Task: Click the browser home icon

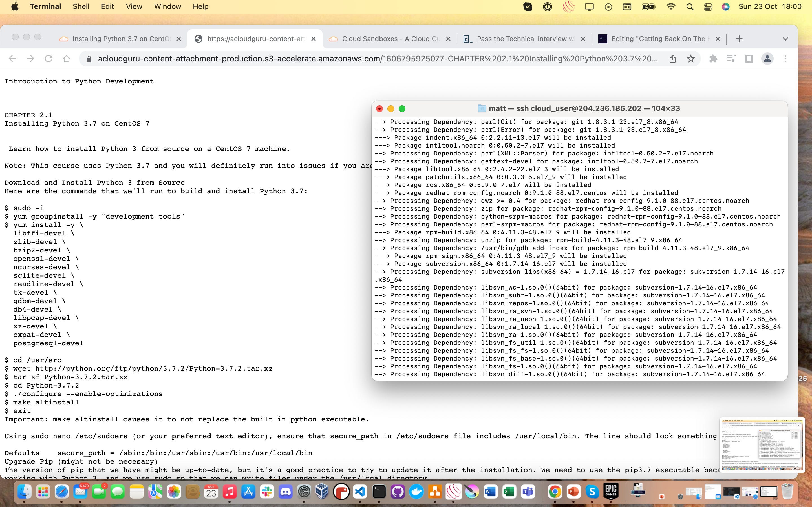Action: click(x=67, y=59)
